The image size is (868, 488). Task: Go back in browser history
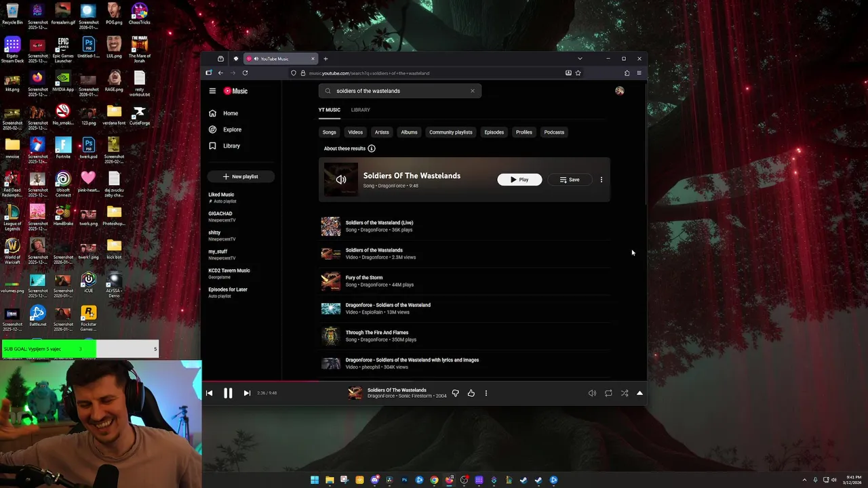click(220, 73)
